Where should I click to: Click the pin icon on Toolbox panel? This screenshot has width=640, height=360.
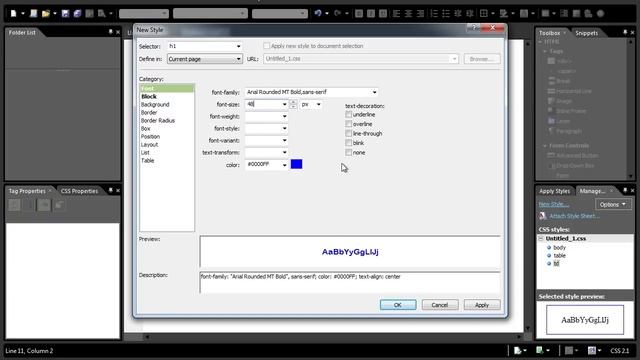[x=625, y=32]
